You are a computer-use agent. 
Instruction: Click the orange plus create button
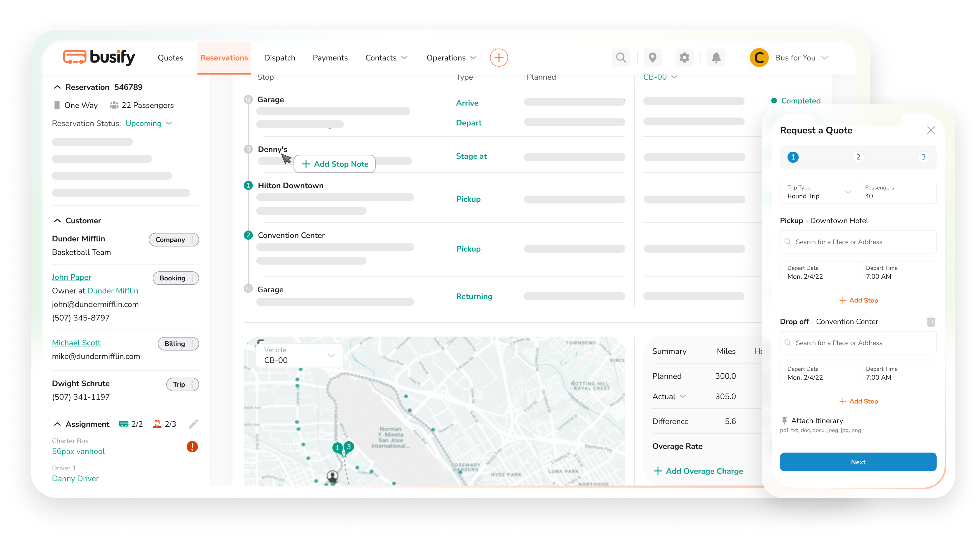[x=499, y=57]
